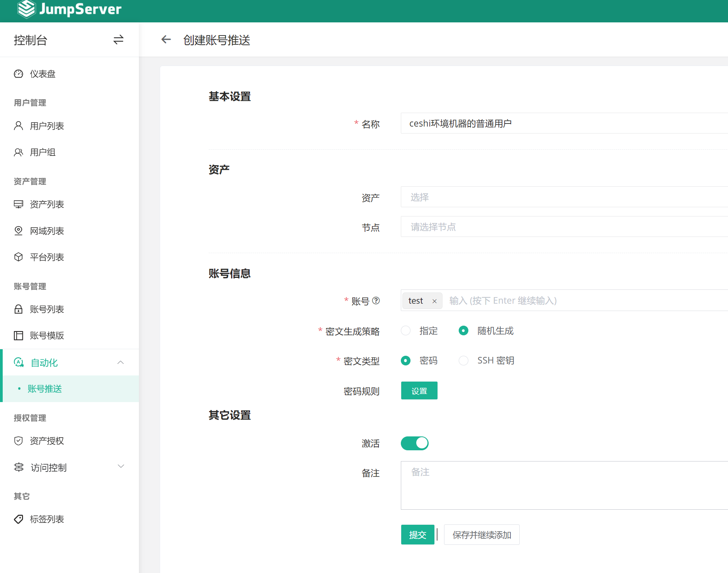Screen dimensions: 728x573
Task: Choose SSH 密钥 as secret type
Action: (x=463, y=360)
